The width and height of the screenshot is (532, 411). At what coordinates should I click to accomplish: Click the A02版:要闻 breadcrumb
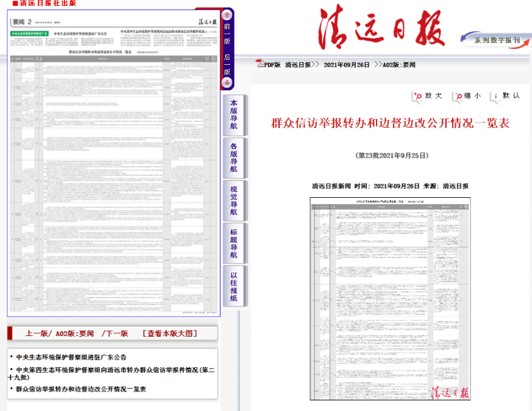pyautogui.click(x=399, y=65)
